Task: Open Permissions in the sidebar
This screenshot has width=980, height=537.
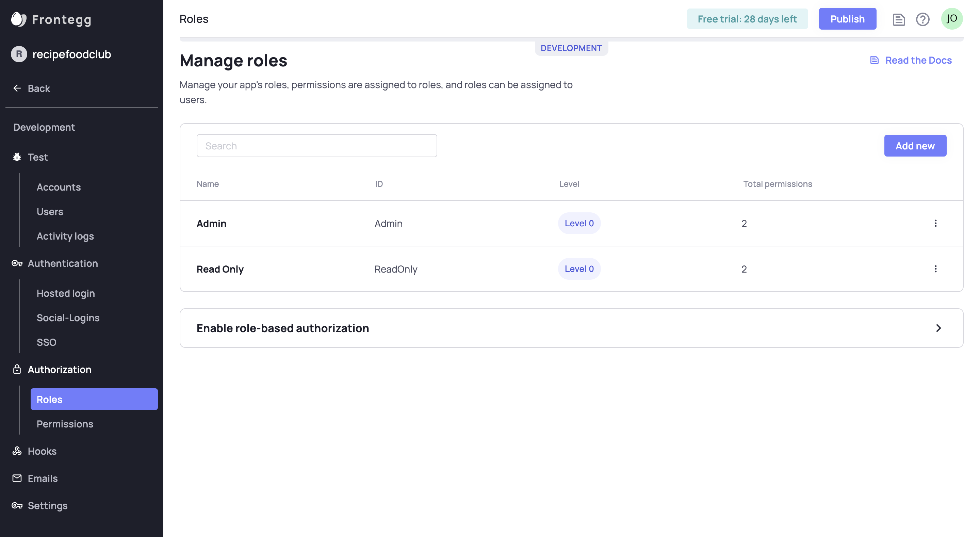Action: pyautogui.click(x=65, y=424)
